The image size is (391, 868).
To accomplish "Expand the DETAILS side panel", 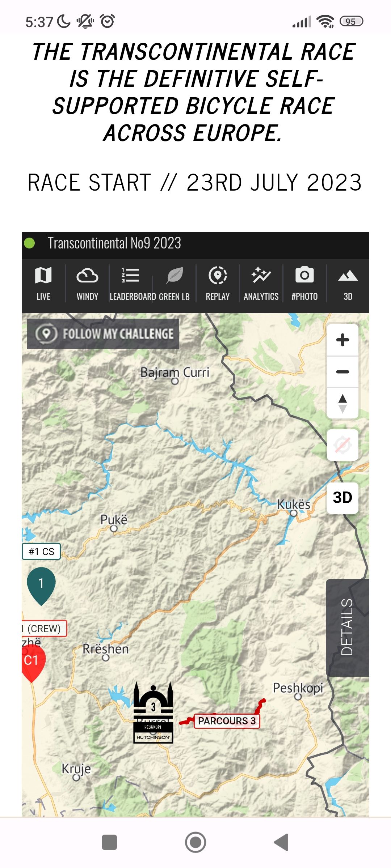I will [348, 627].
